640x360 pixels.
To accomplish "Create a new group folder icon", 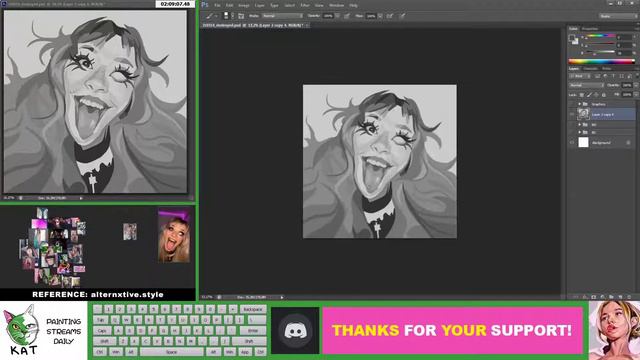I will (x=611, y=297).
